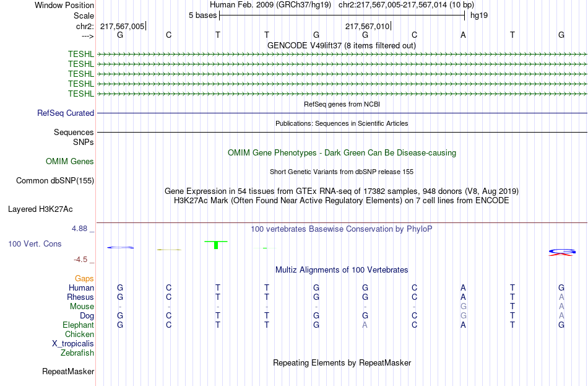The image size is (588, 386).
Task: Click the OMIM Genes track label
Action: tap(70, 162)
